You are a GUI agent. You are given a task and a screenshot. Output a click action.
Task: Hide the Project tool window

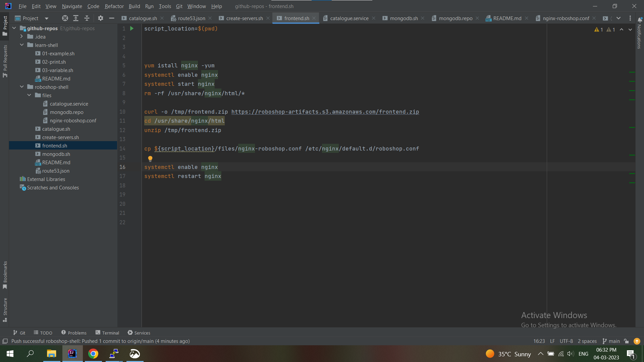coord(112,18)
